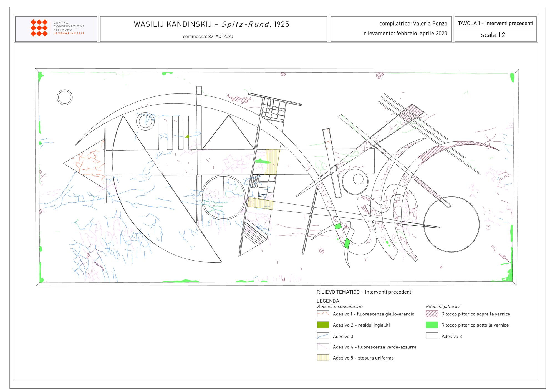Click the empty white swatch labeled Adesivo 3
555x392 pixels.
[432, 336]
